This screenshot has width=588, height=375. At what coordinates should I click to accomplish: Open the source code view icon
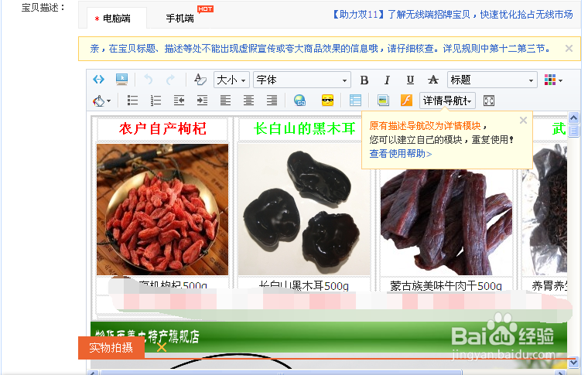click(x=98, y=80)
